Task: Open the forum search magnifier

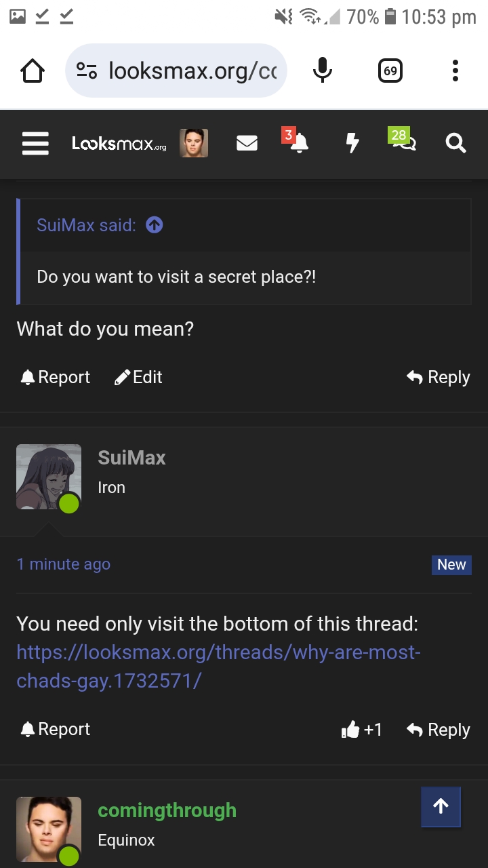Action: click(x=455, y=143)
